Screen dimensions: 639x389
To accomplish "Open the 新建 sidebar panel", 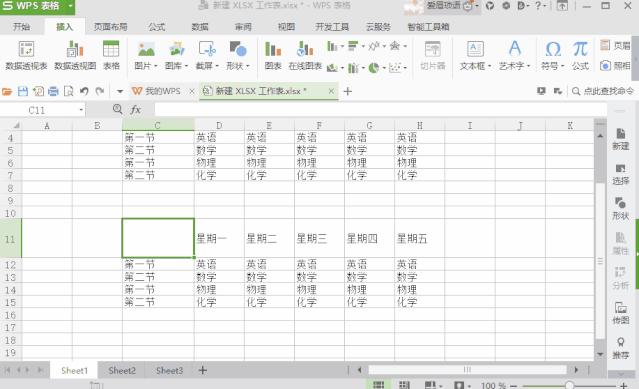I will pyautogui.click(x=620, y=139).
